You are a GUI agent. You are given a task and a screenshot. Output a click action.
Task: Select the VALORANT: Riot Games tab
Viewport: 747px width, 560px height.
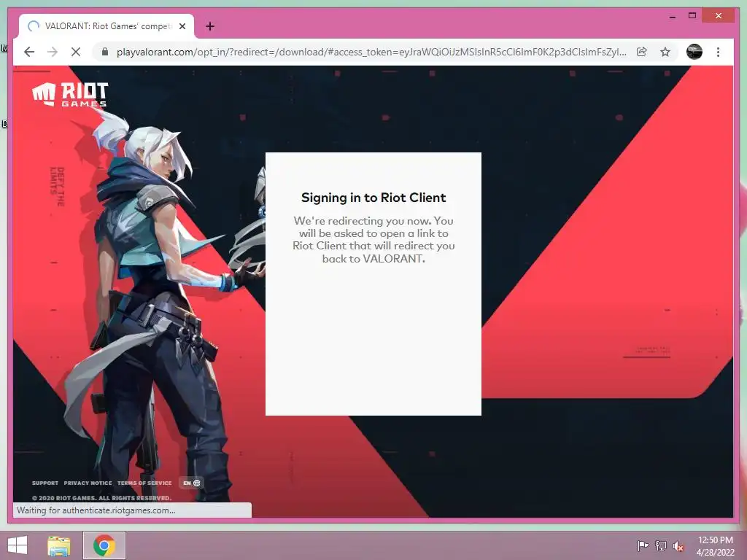(x=107, y=26)
